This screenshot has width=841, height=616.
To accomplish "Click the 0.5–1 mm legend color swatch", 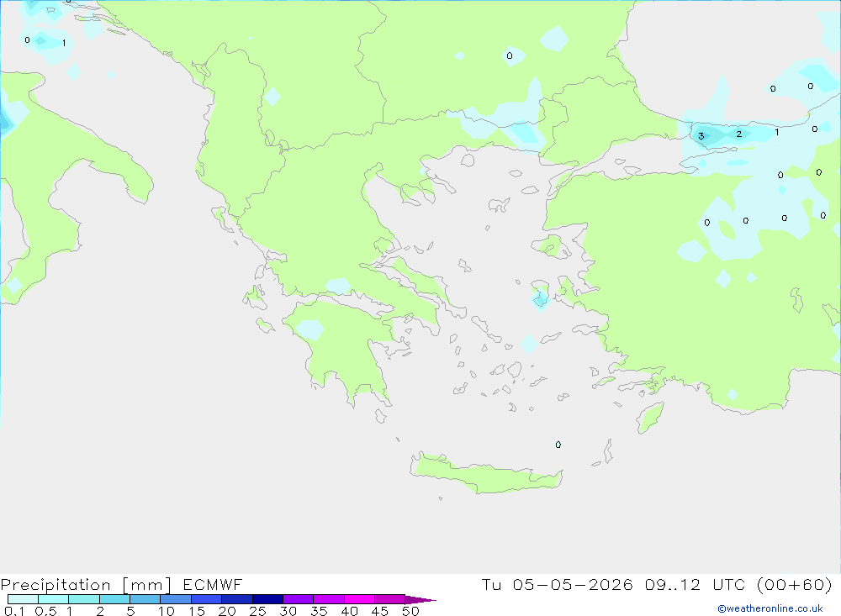I will (54, 599).
